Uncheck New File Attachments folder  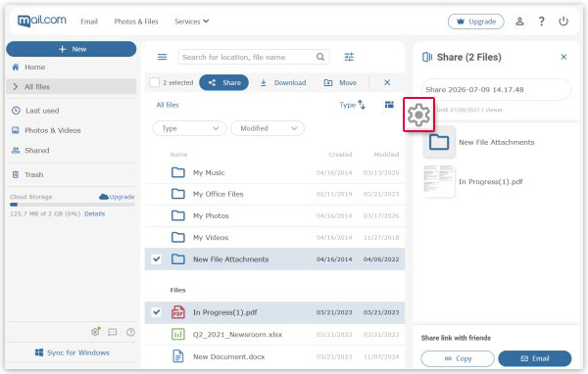(157, 258)
